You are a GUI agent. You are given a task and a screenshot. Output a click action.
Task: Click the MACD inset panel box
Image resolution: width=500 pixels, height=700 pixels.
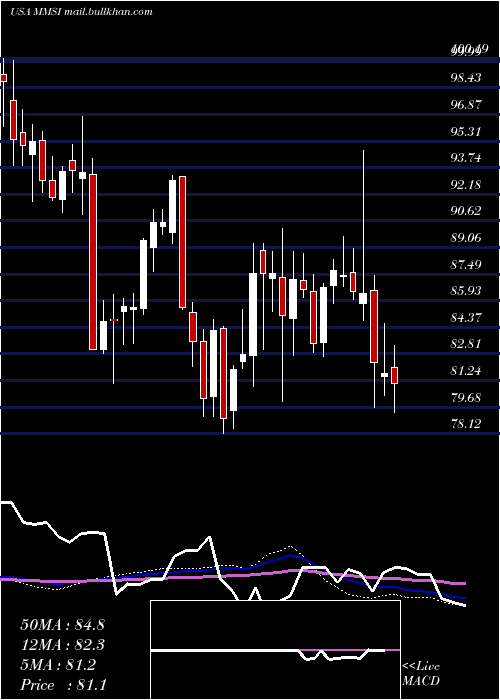[x=275, y=650]
